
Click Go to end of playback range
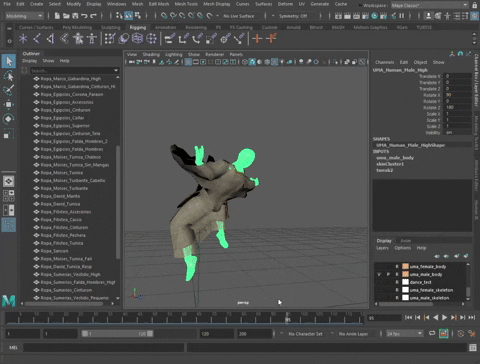(472, 317)
